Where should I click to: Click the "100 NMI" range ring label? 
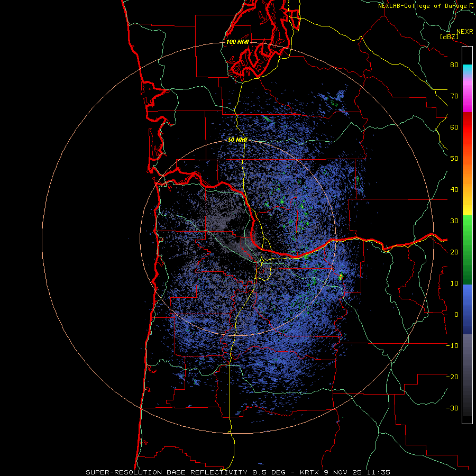[237, 42]
